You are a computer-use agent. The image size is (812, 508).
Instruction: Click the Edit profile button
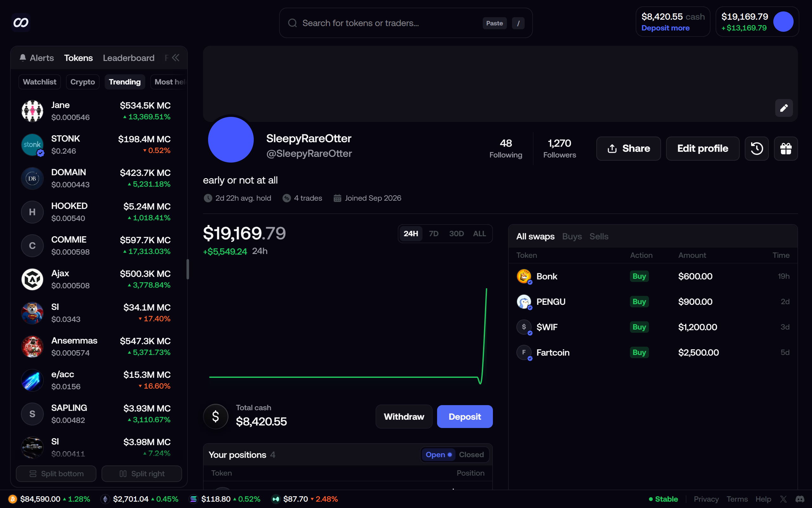click(x=703, y=149)
